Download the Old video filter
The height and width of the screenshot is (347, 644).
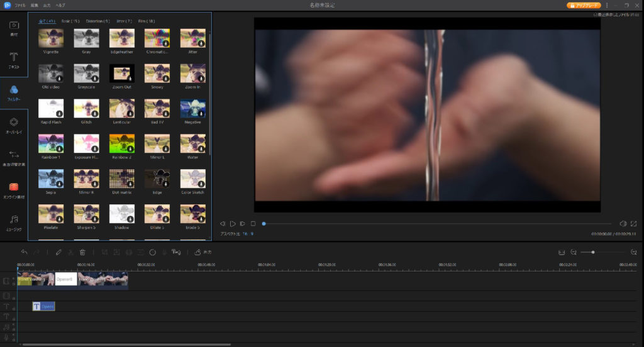click(59, 79)
